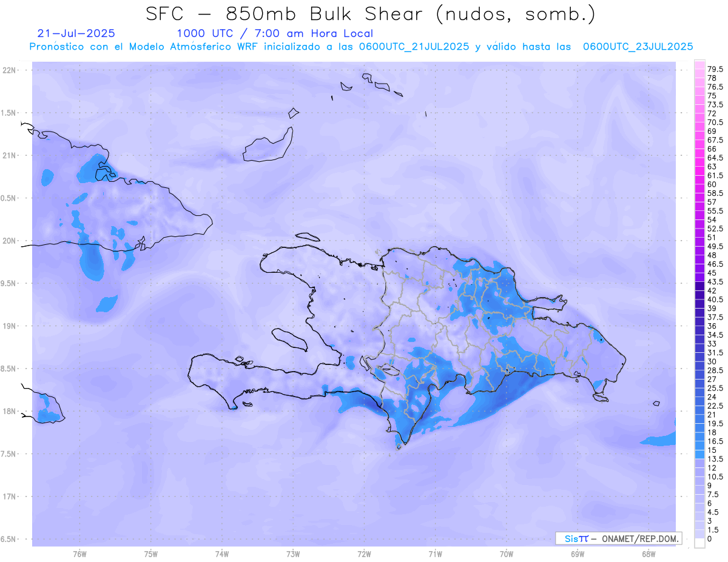
Task: Click the '9.5N' latitude tick label
Action: (x=9, y=284)
